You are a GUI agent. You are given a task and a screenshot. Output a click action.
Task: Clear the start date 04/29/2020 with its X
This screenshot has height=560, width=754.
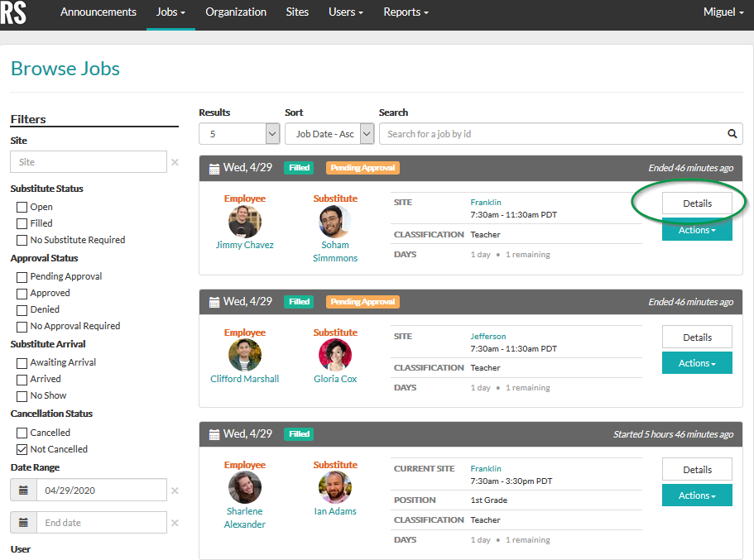175,491
